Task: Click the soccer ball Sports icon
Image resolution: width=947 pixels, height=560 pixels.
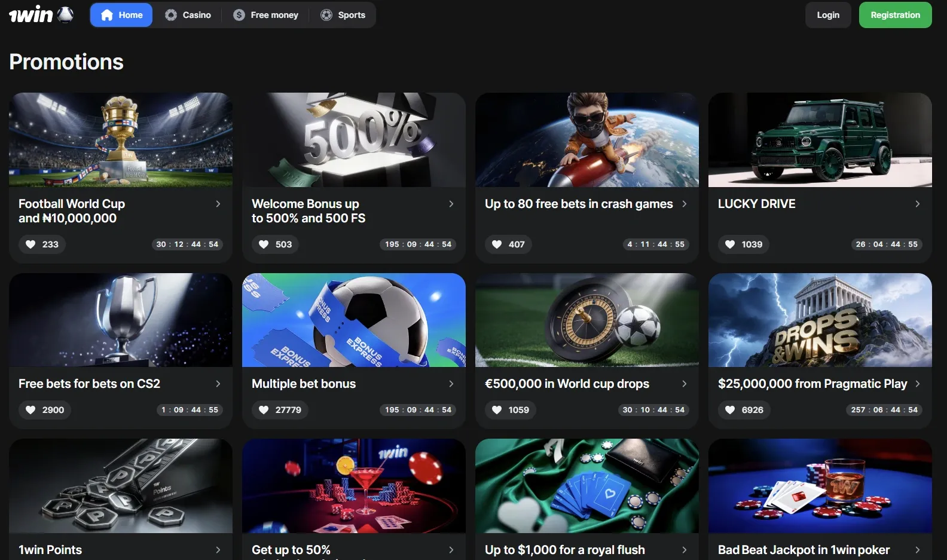Action: [x=326, y=15]
